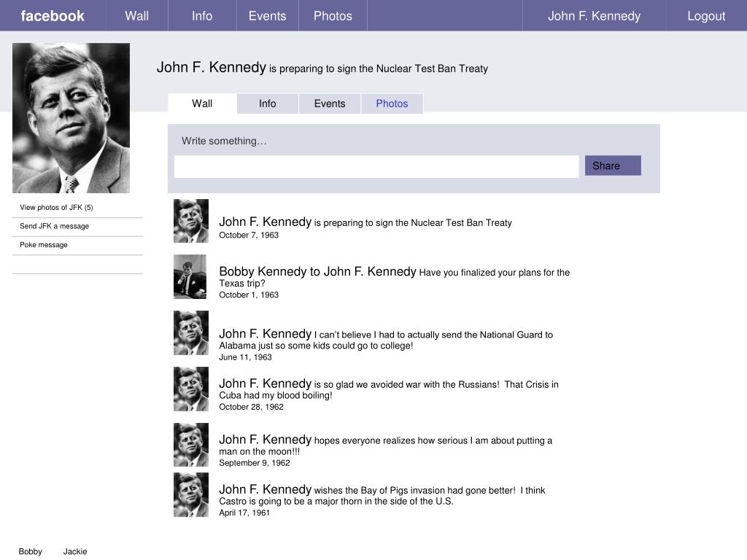
Task: Click the date October 28, 1962
Action: pos(251,407)
